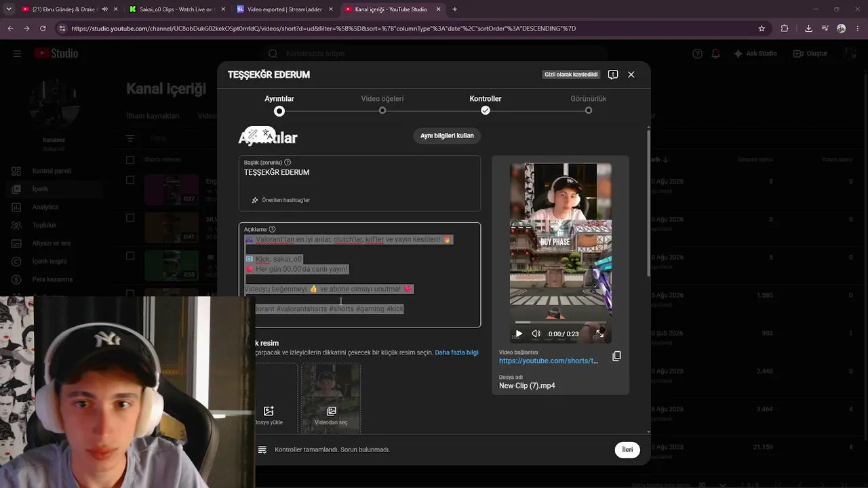Click the translate icon above Ayrıntılar heading
Image resolution: width=868 pixels, height=488 pixels.
(x=267, y=134)
